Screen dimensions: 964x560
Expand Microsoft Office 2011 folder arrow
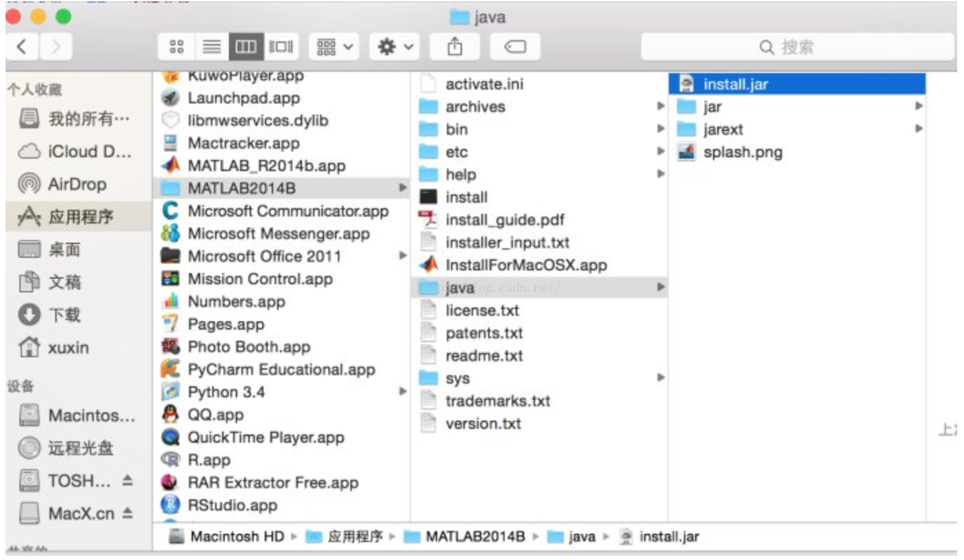pos(402,256)
